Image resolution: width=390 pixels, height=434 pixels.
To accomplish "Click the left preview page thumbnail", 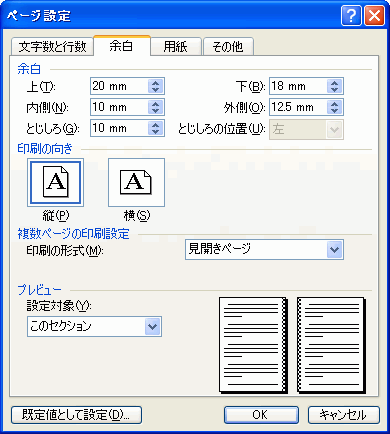I will tap(253, 345).
